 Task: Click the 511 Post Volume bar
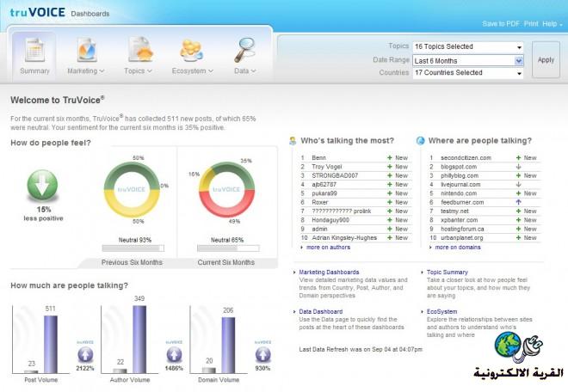point(51,344)
